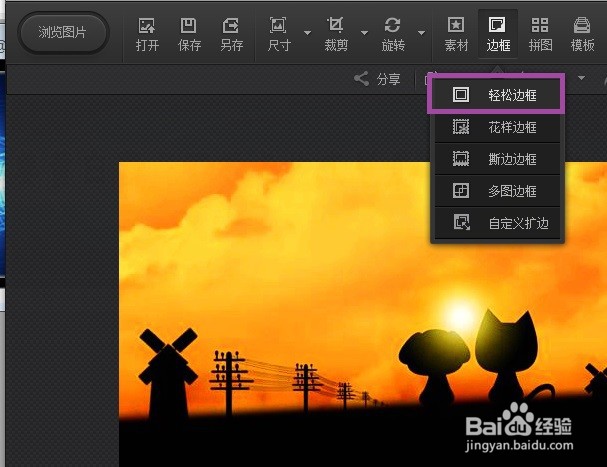This screenshot has height=467, width=607.
Task: Choose 撕边边框 from border menu
Action: point(497,159)
